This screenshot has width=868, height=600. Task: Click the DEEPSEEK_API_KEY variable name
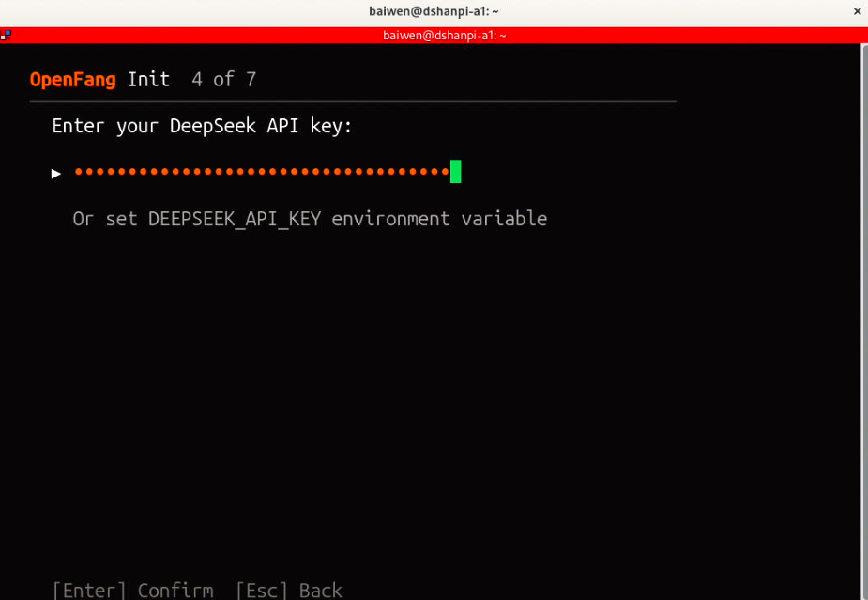[x=234, y=219]
